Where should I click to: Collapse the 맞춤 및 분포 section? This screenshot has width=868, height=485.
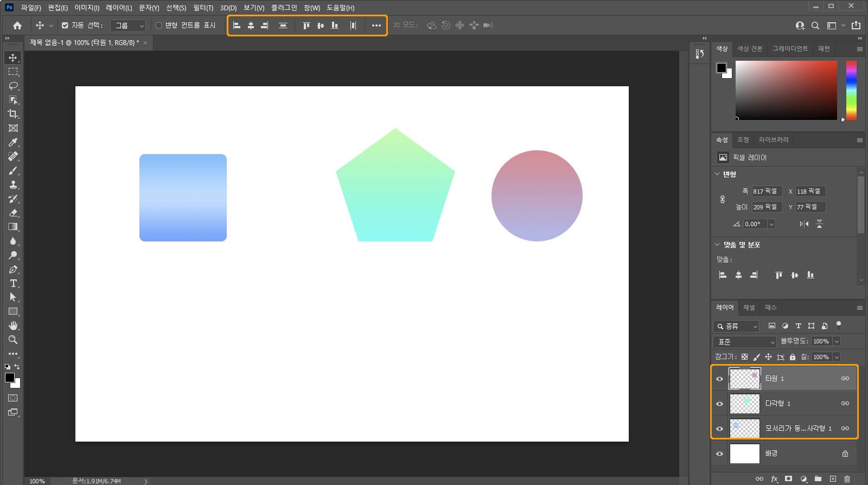[x=717, y=245]
